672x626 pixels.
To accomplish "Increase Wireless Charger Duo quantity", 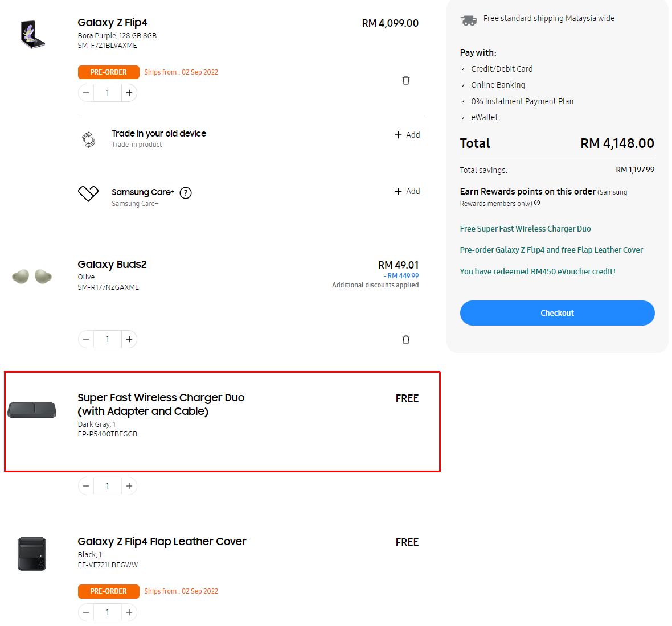I will click(129, 485).
